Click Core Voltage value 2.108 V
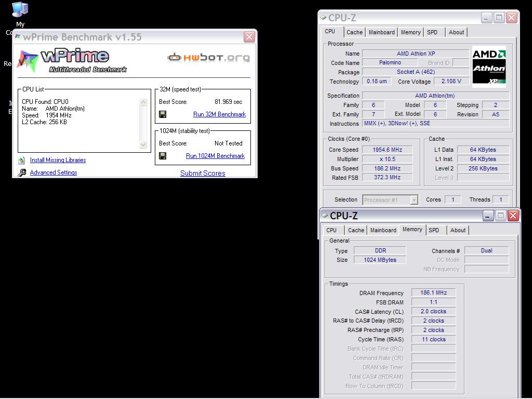 click(x=451, y=81)
